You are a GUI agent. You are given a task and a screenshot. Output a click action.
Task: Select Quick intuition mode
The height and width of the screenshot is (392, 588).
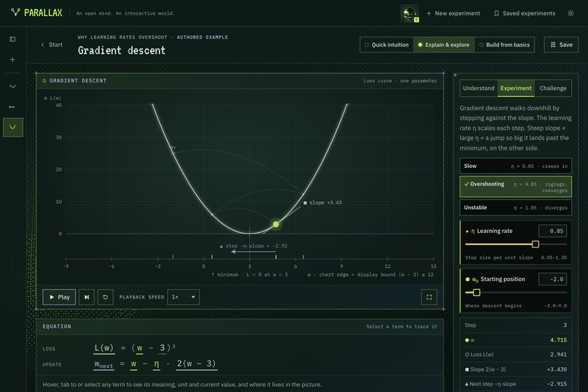click(x=386, y=45)
